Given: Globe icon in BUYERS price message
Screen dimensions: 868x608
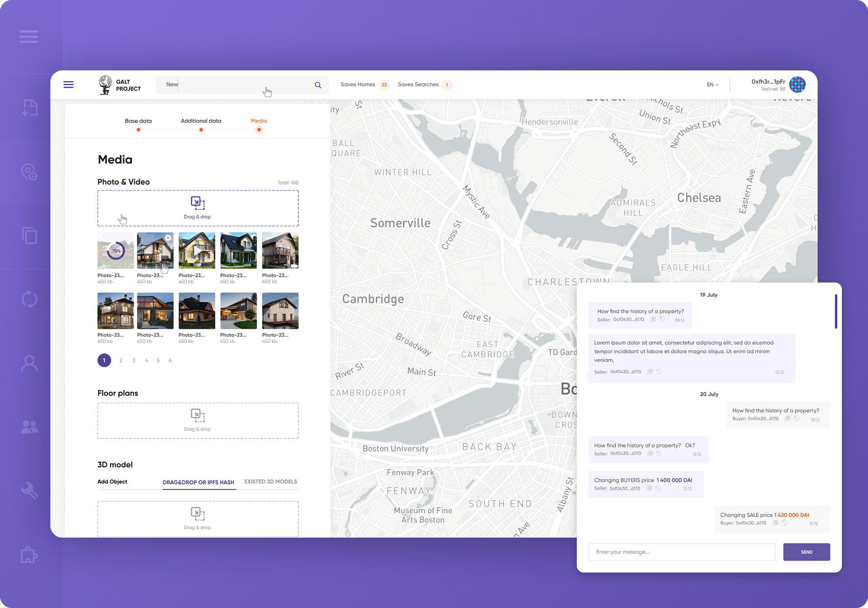Looking at the screenshot, I should [x=658, y=488].
